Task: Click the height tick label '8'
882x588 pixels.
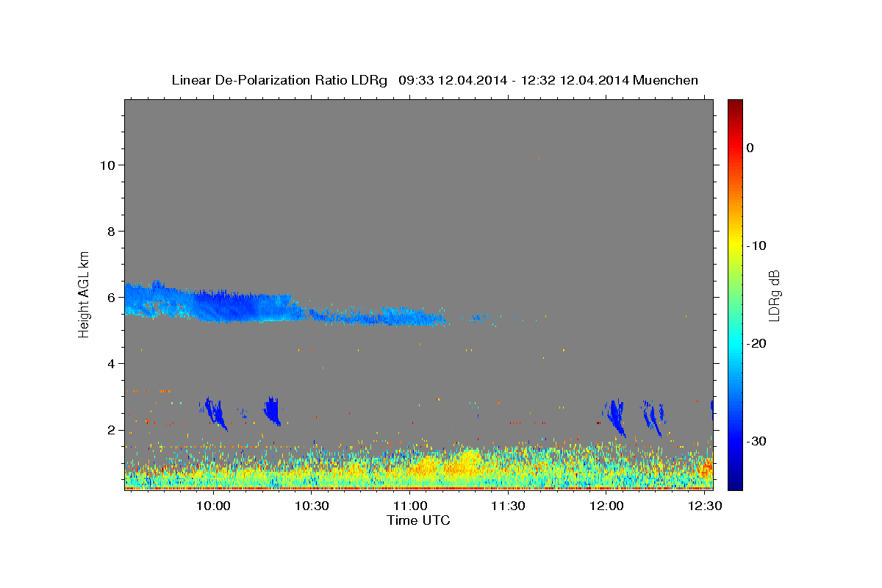Action: (x=110, y=231)
